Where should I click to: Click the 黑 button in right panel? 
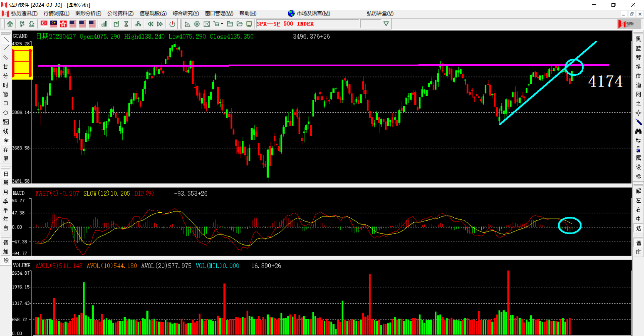coord(638,39)
